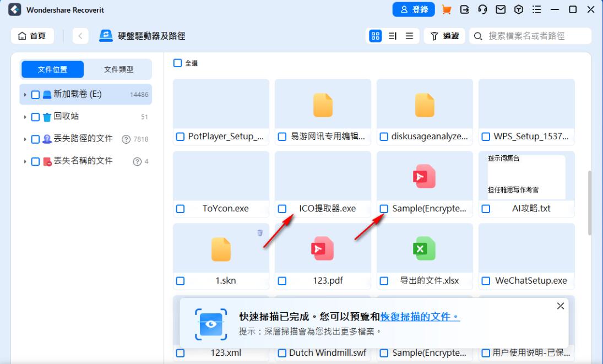Open the drive capsule icon in titlebar
The image size is (603, 364).
click(464, 9)
